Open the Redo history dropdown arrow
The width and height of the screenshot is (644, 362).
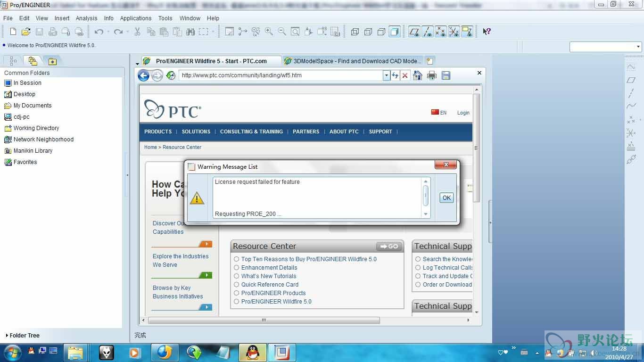128,32
